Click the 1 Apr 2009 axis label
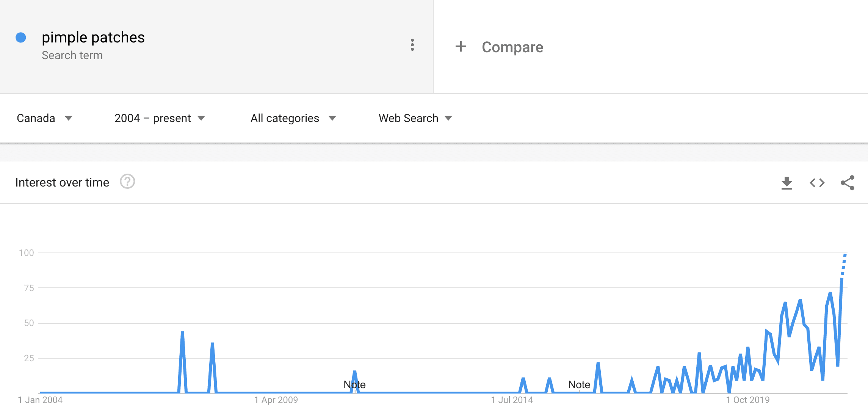This screenshot has height=414, width=868. click(276, 400)
